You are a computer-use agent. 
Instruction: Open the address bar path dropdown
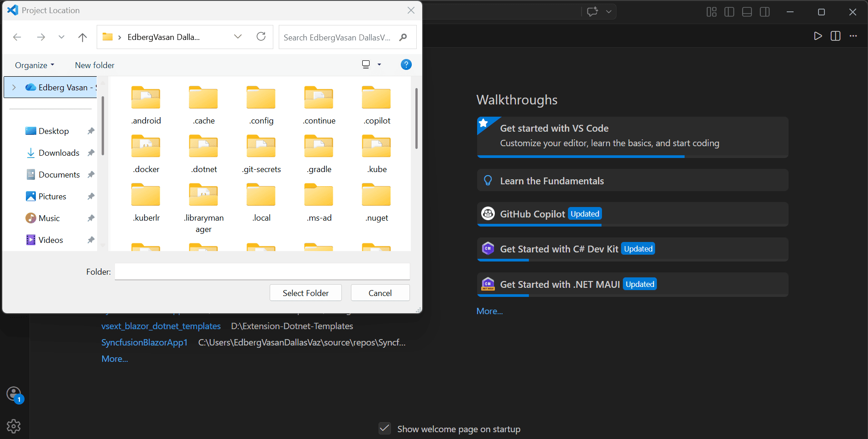coord(238,37)
